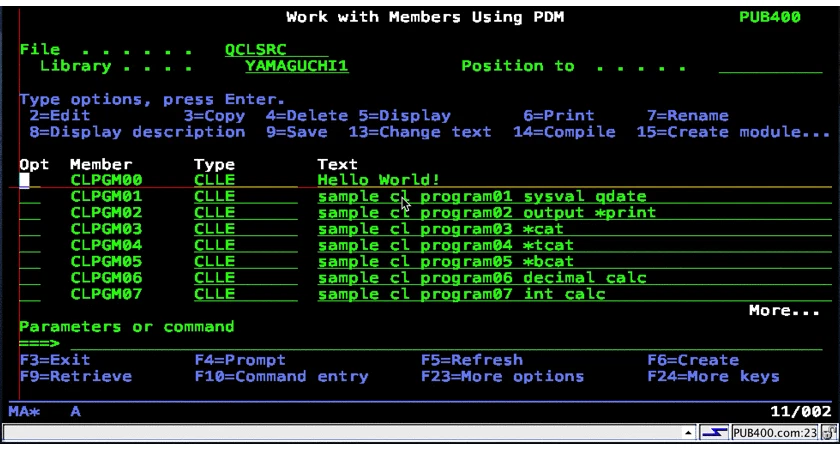Click member name CLPGM04
This screenshot has width=840, height=450.
(x=106, y=245)
